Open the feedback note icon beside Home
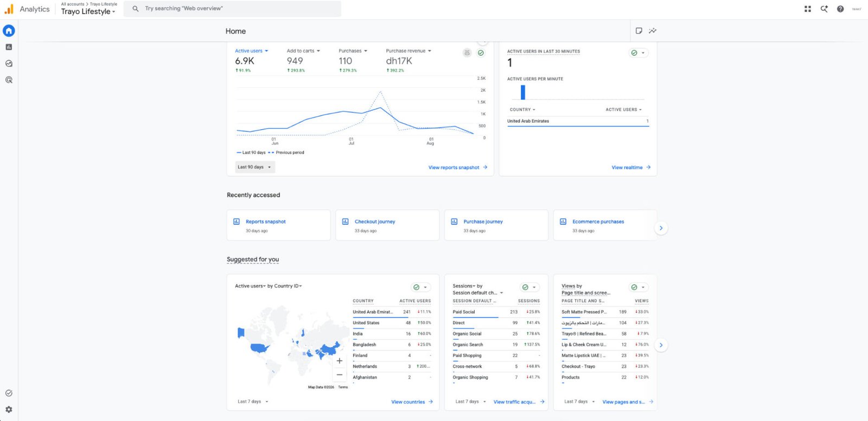The width and height of the screenshot is (868, 421). [639, 31]
